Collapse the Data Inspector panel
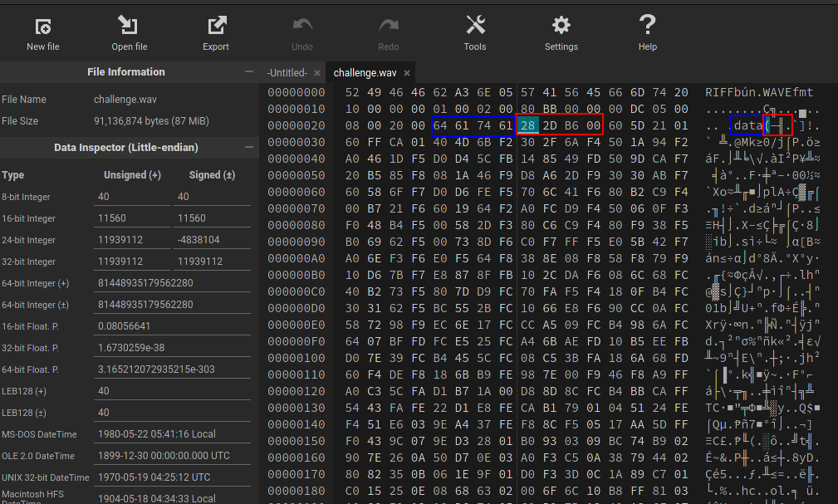The height and width of the screenshot is (504, 838). click(249, 148)
